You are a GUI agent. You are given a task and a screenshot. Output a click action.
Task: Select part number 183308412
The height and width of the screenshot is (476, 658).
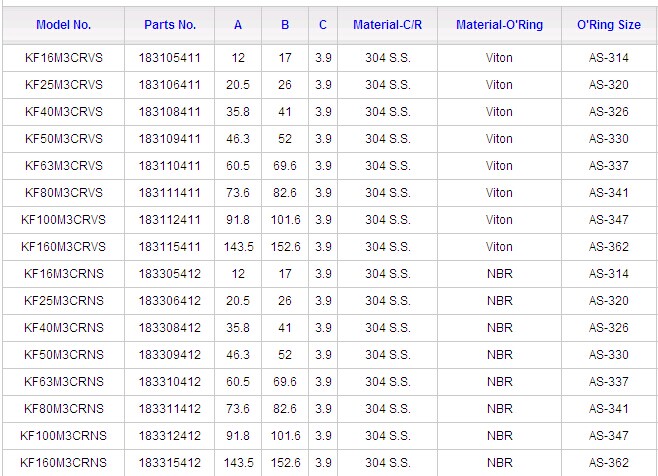tap(170, 328)
